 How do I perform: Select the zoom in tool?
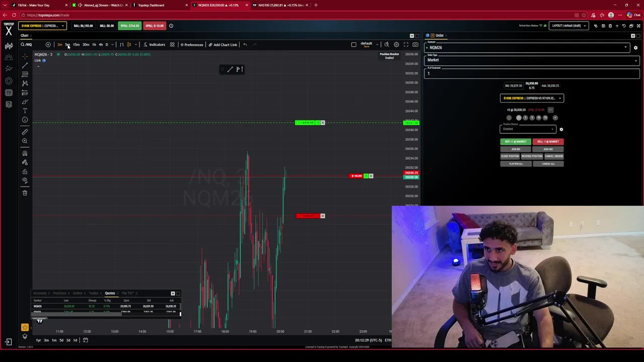click(x=25, y=141)
